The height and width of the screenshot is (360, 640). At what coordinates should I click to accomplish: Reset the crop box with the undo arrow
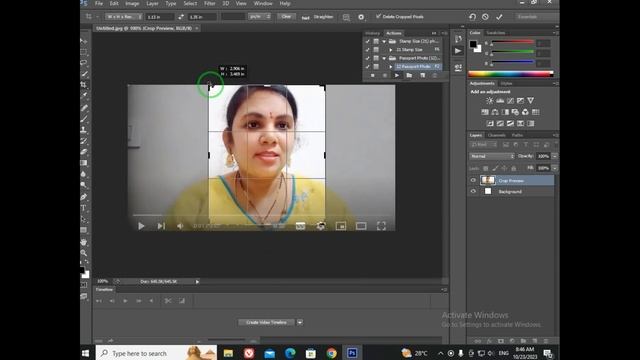point(472,17)
